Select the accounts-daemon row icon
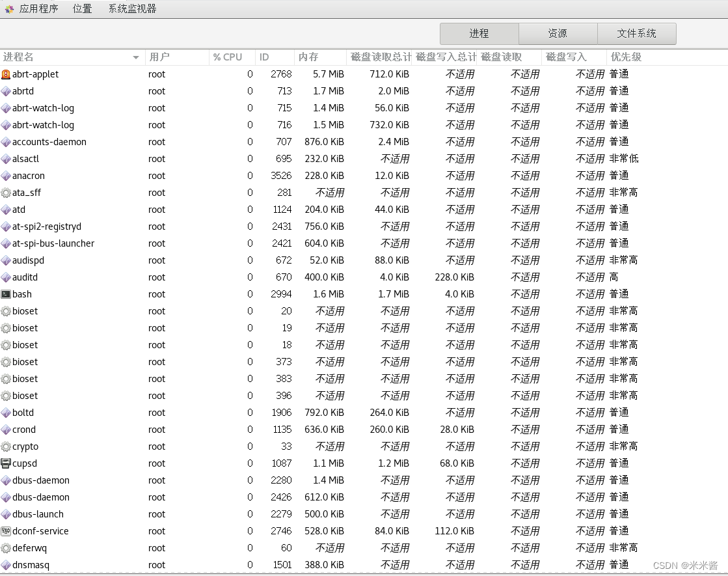The image size is (728, 576). coord(6,142)
